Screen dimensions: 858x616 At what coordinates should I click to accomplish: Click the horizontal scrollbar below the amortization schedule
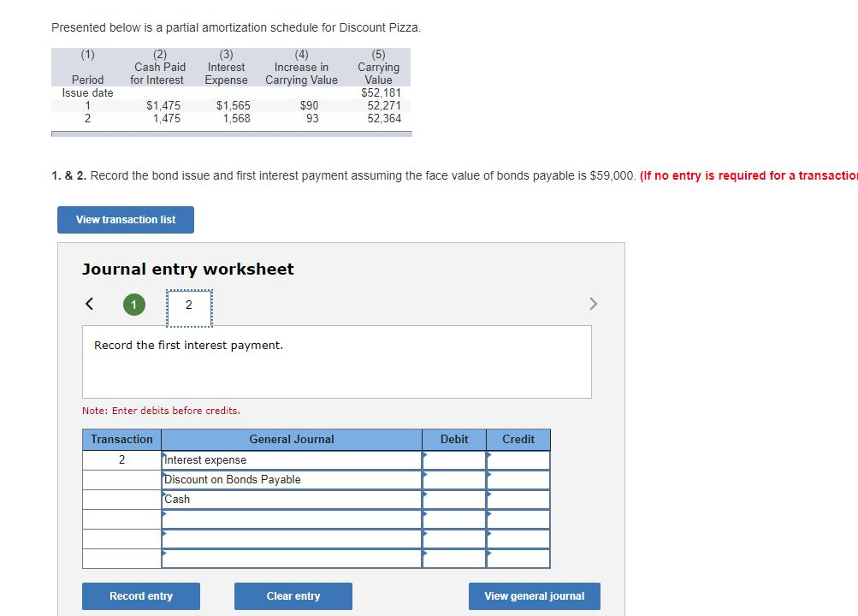point(231,133)
